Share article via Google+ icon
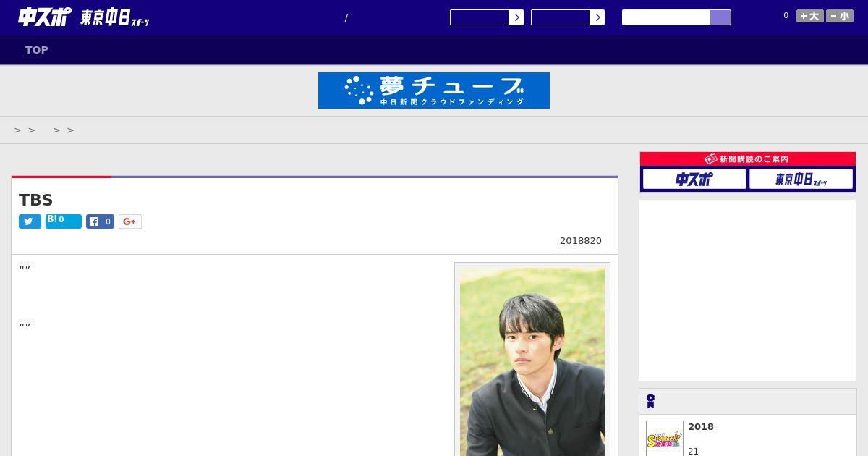 130,221
